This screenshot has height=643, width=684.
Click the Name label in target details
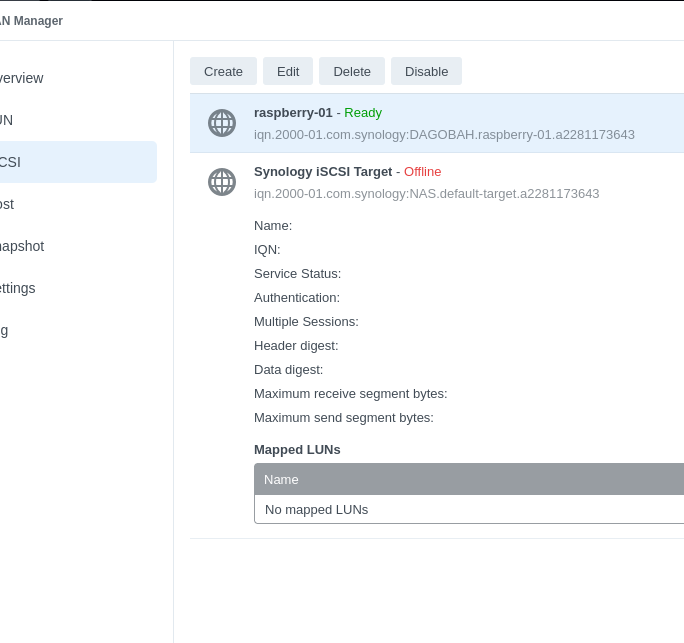point(273,226)
